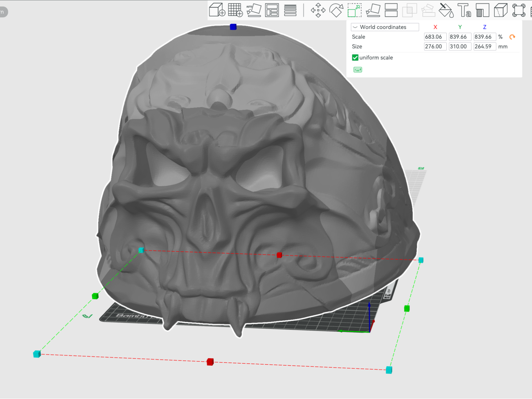Open the Text shape tool
The width and height of the screenshot is (532, 399).
464,10
